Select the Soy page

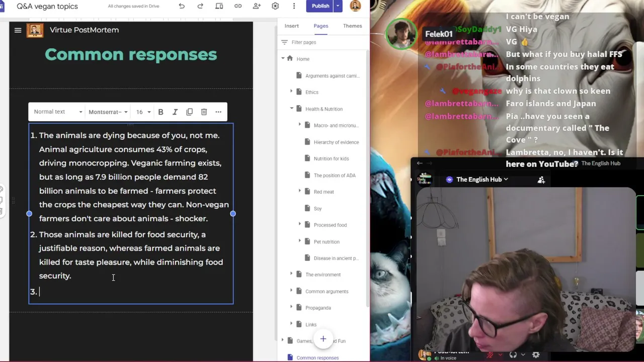pyautogui.click(x=317, y=208)
